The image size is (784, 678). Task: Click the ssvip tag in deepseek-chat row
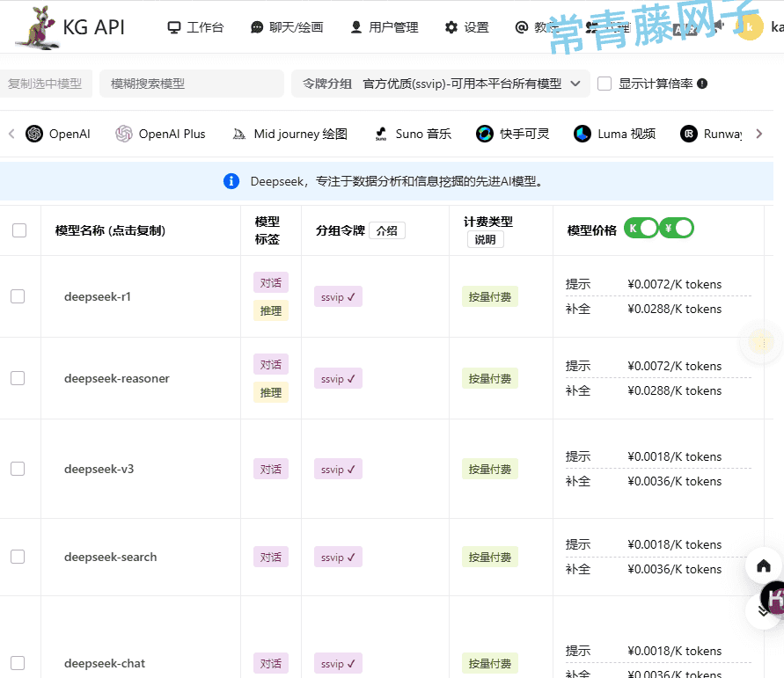(338, 664)
